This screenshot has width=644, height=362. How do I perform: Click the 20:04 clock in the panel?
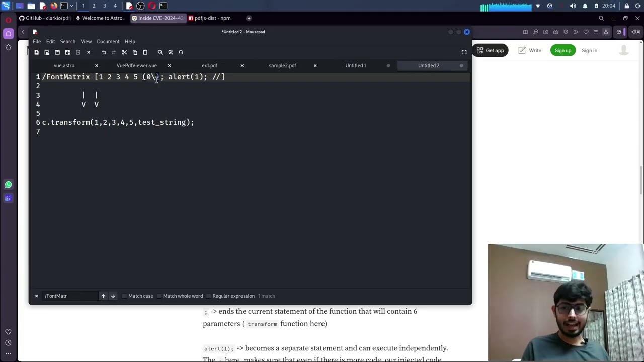[609, 6]
